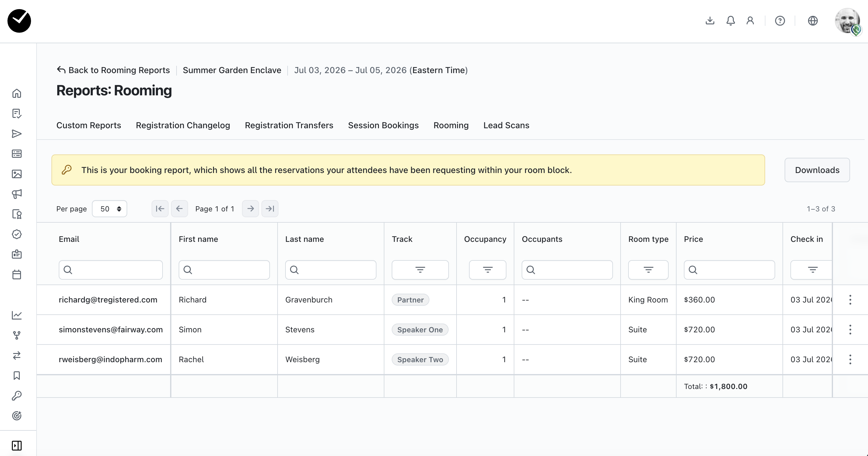
Task: Open the Per page 50 dropdown
Action: click(x=110, y=209)
